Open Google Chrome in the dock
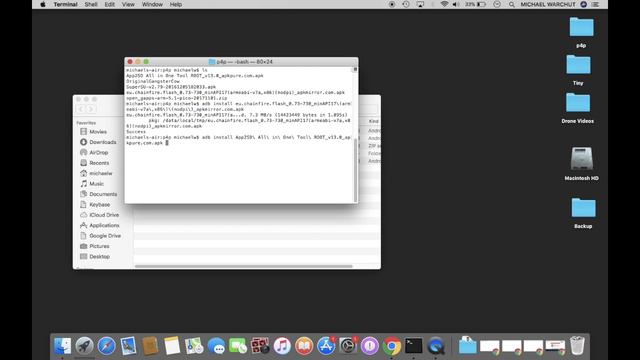Screen dimensions: 640x360 tap(392, 346)
